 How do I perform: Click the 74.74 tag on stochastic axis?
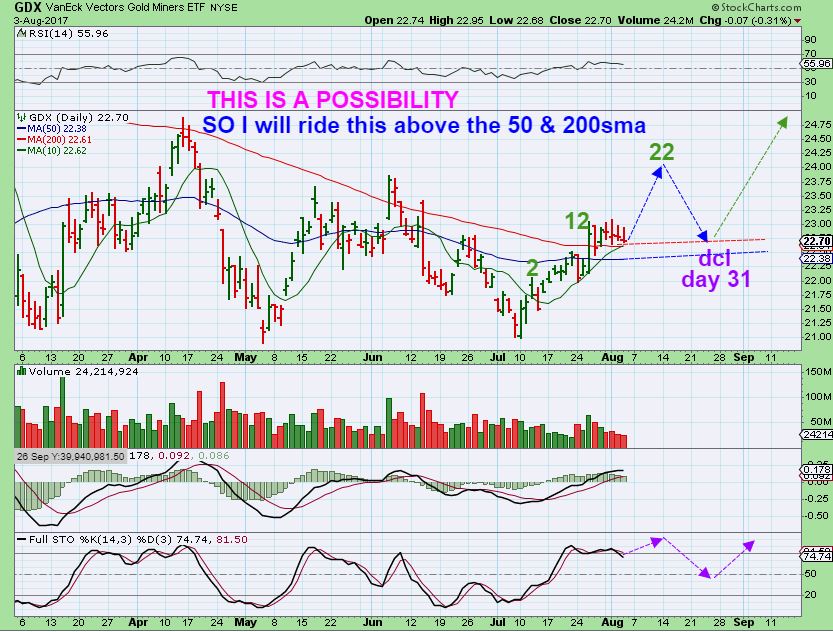point(817,556)
